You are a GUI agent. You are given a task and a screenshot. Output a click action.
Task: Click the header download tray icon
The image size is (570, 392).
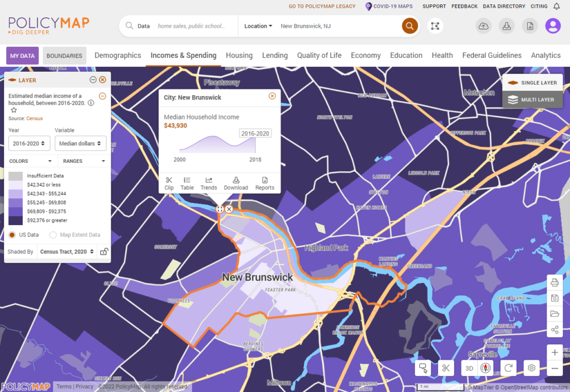click(x=507, y=26)
